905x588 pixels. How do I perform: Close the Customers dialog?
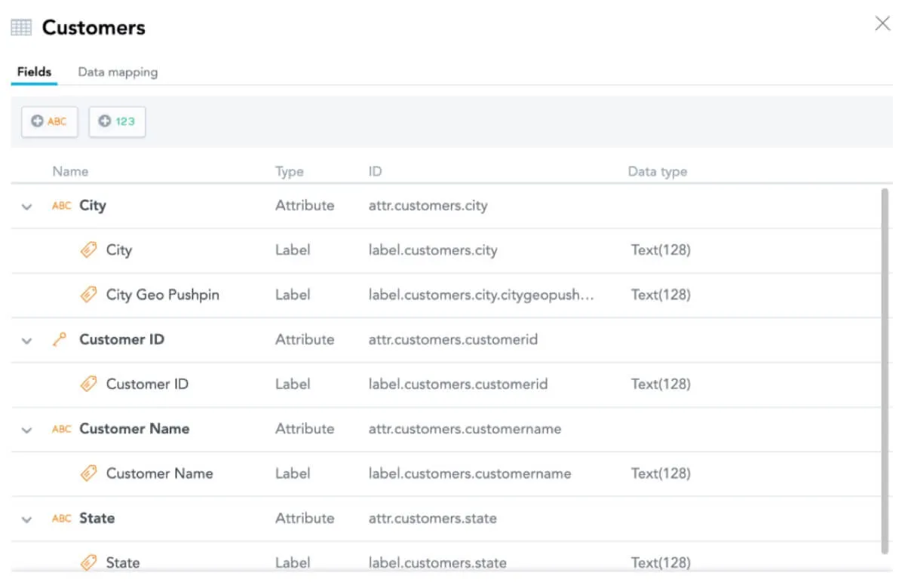click(x=882, y=24)
